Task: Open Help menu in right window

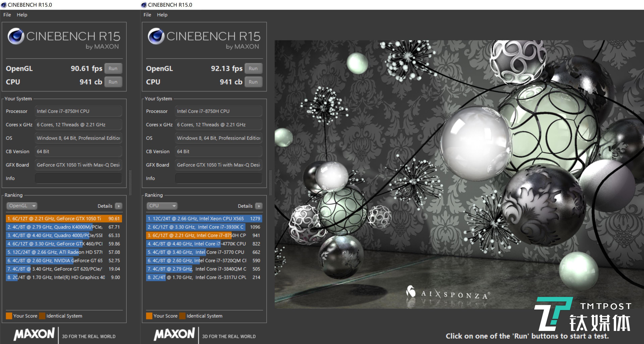Action: tap(162, 15)
